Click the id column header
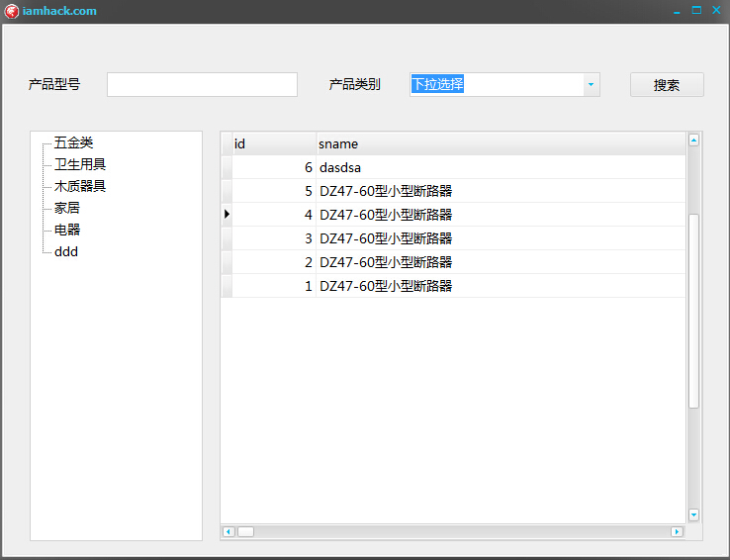The image size is (730, 560). pyautogui.click(x=274, y=143)
